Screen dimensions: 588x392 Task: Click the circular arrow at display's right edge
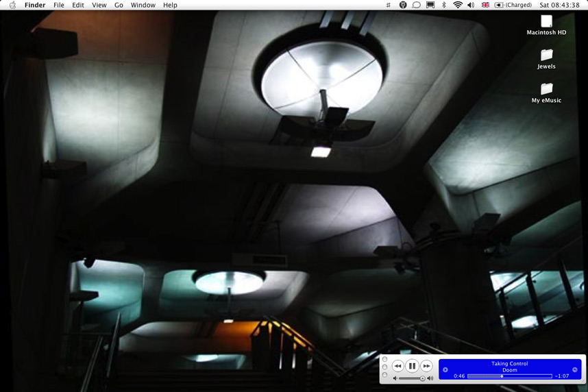pos(575,369)
